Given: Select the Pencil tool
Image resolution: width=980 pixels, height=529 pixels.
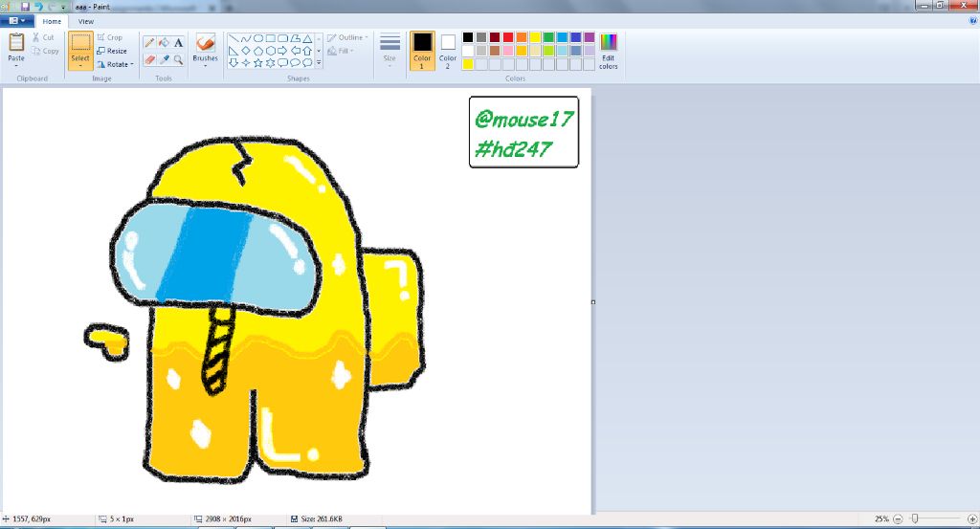Looking at the screenshot, I should pos(149,42).
